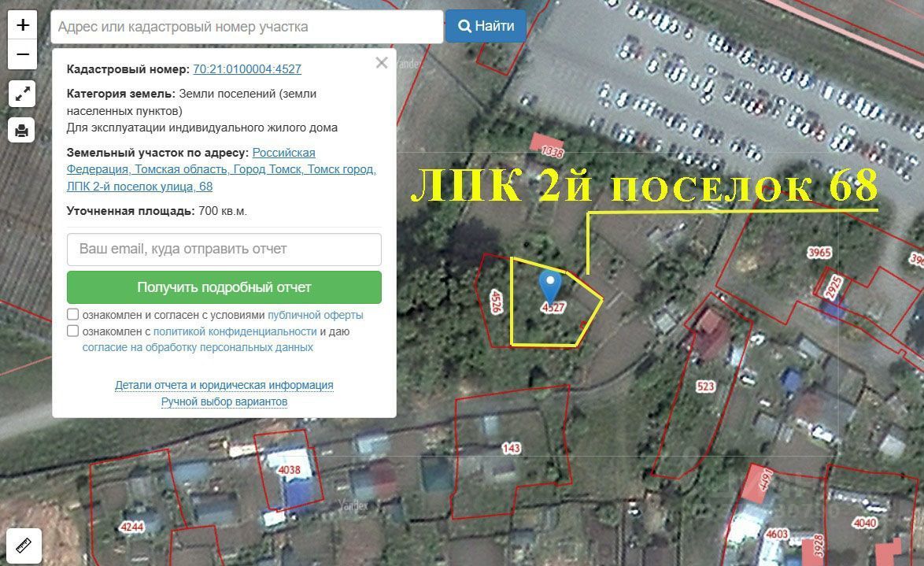This screenshot has width=924, height=566.
Task: Click the green Получить подробный отчет button
Action: [224, 287]
